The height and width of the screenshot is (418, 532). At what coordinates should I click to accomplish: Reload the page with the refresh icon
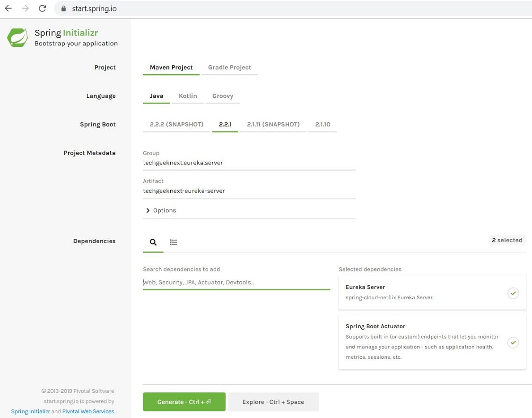click(x=43, y=9)
